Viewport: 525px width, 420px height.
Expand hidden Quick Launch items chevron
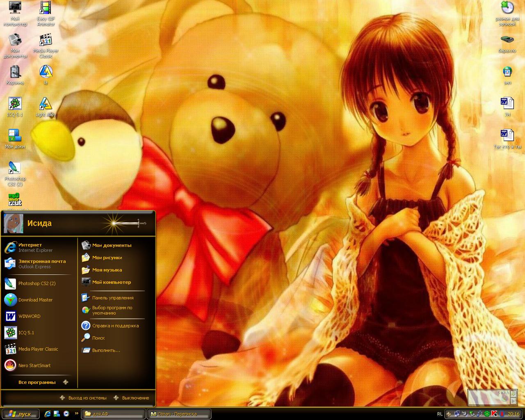coord(76,413)
